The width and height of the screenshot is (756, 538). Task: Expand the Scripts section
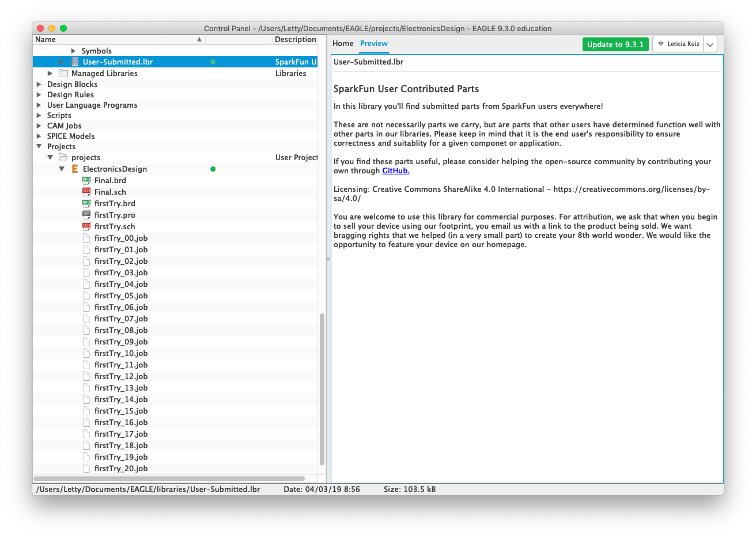coord(39,115)
